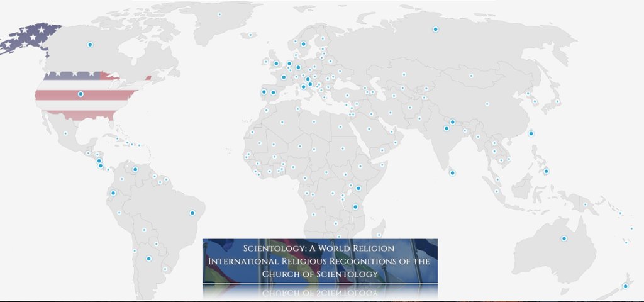Select the Kazakhstan marker

404,74
